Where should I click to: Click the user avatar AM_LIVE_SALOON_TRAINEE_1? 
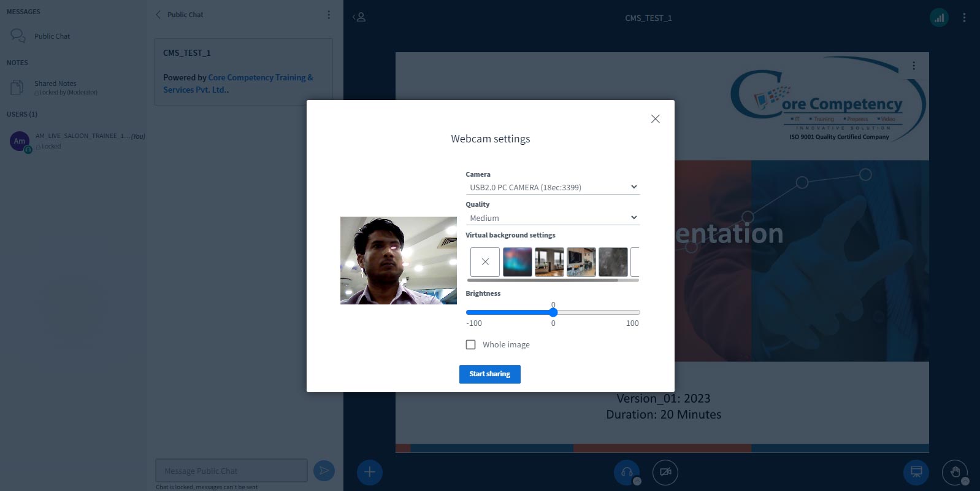tap(20, 141)
